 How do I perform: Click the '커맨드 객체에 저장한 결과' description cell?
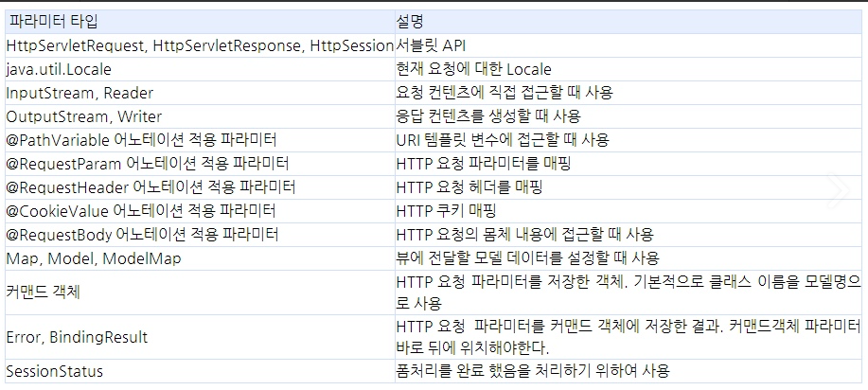629,337
